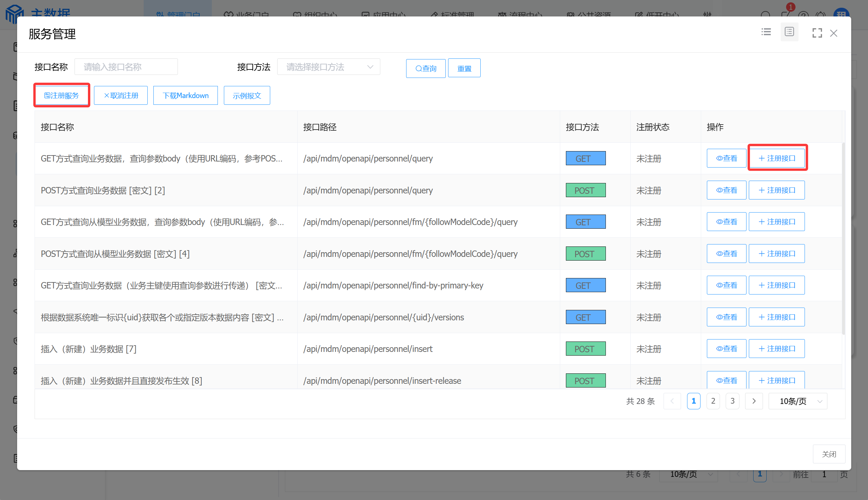Go to page 2 of results
Screen dimensions: 868x500
coord(713,401)
